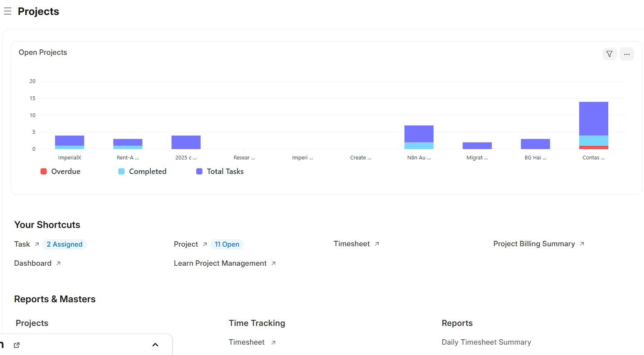Viewport: 644px width, 355px height.
Task: Click the Your Shortcuts heading
Action: coord(47,225)
